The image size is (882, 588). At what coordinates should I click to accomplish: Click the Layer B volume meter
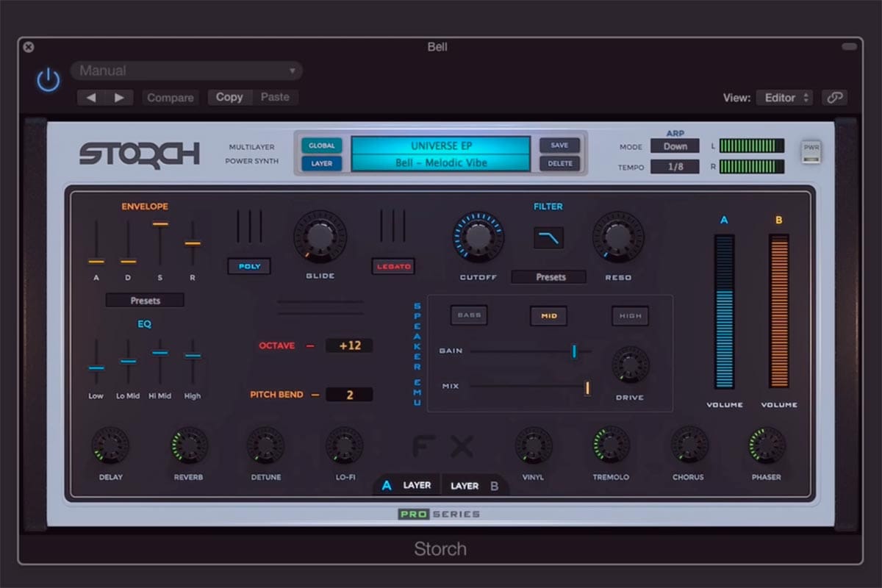(779, 312)
